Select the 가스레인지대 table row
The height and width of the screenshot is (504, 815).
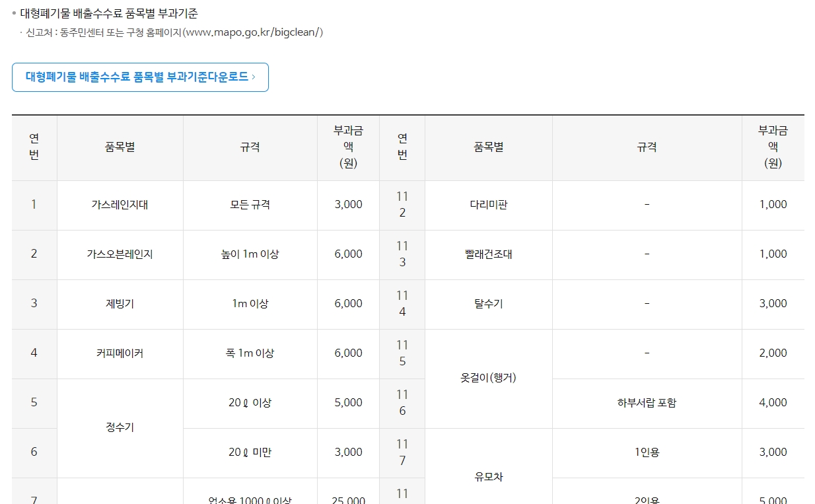(x=120, y=205)
